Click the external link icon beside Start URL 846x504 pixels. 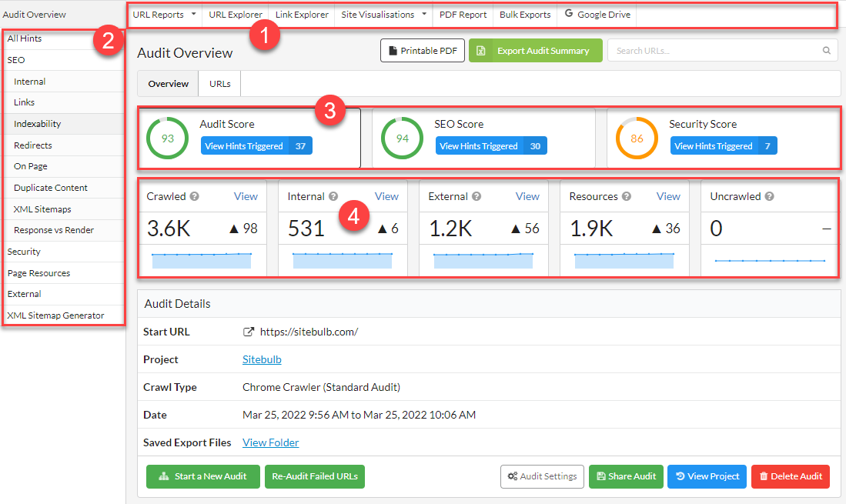[x=248, y=332]
